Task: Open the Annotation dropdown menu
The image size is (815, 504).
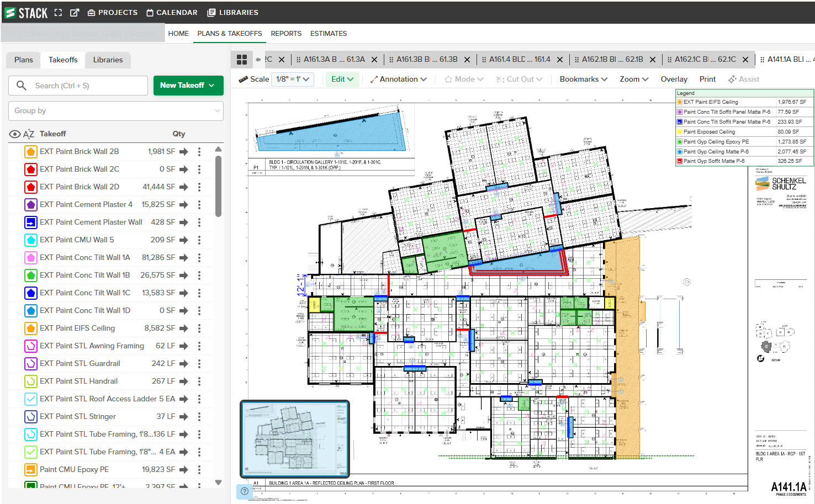Action: (x=399, y=79)
